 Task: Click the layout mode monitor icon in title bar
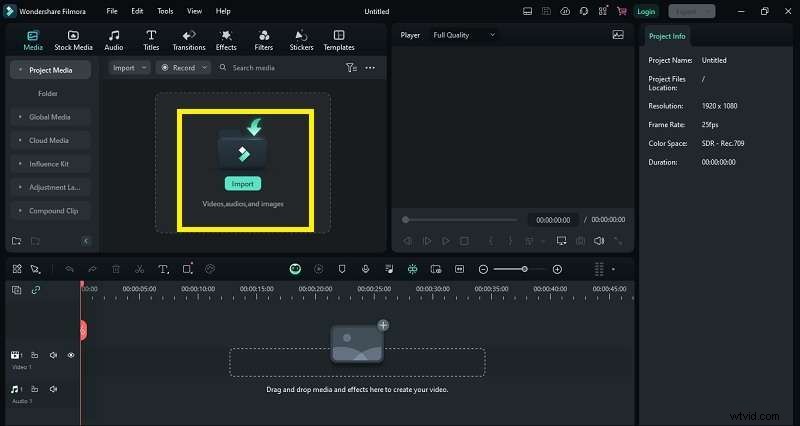[x=528, y=11]
